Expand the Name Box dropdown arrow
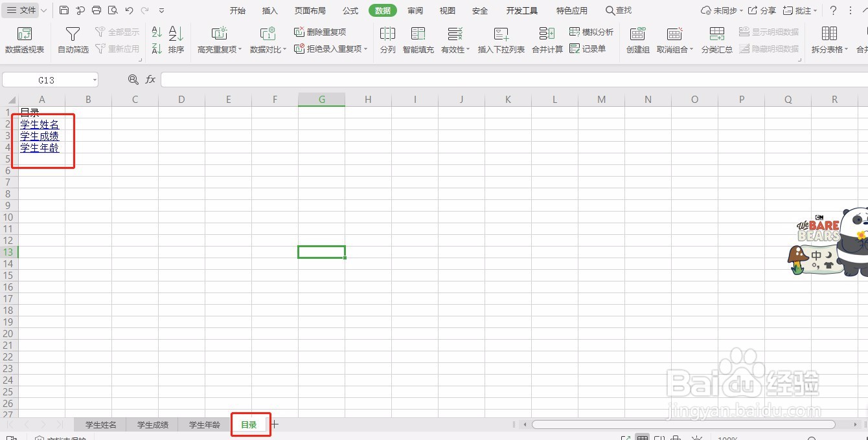 (x=95, y=80)
